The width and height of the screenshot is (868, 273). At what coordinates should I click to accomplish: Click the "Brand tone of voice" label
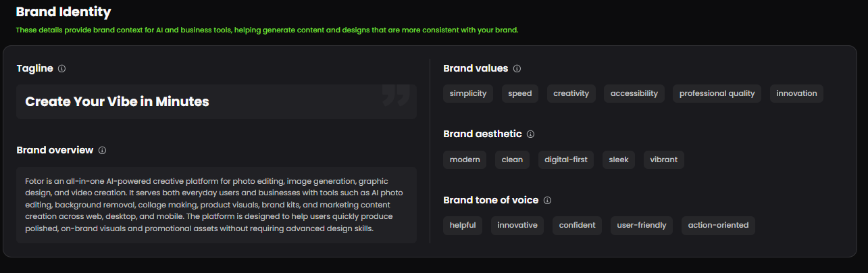pos(491,200)
